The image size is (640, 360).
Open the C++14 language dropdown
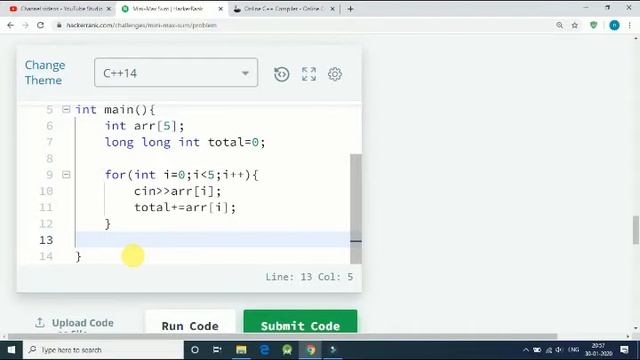(176, 73)
